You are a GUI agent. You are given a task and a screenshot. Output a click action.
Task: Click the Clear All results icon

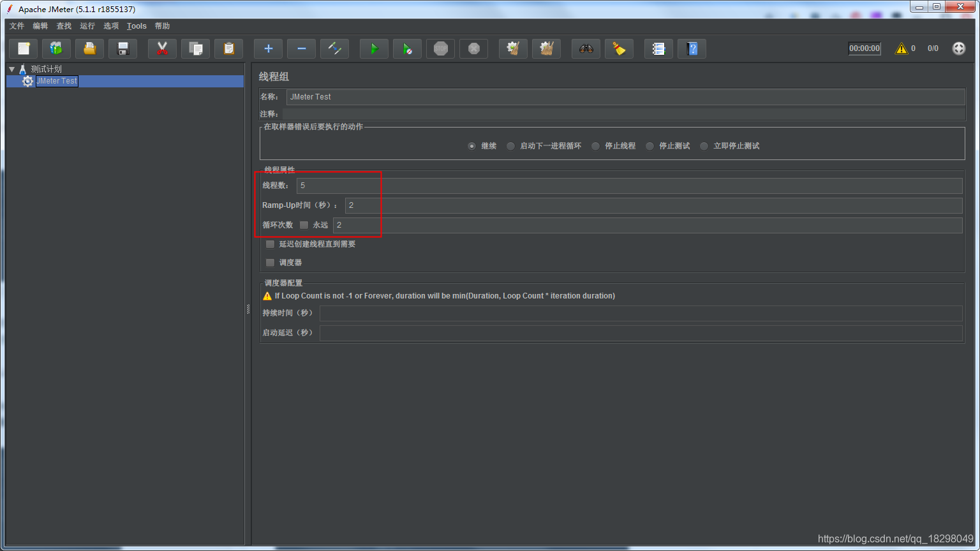point(547,48)
